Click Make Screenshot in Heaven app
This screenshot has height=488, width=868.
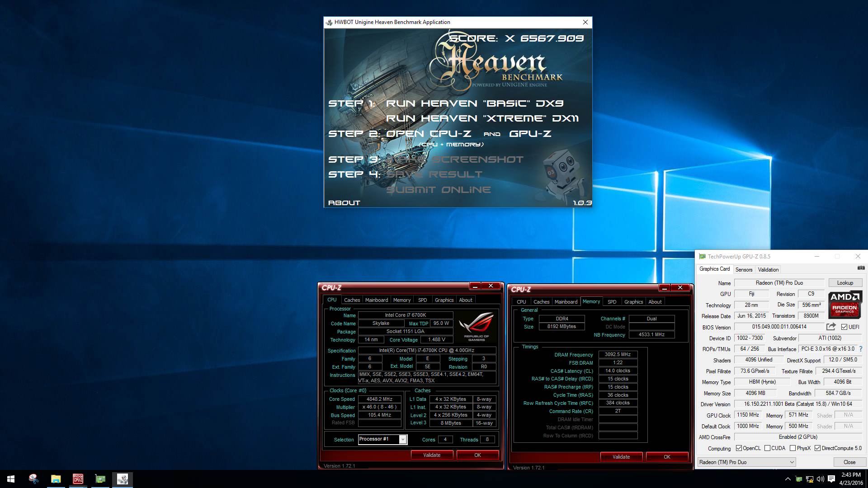454,160
